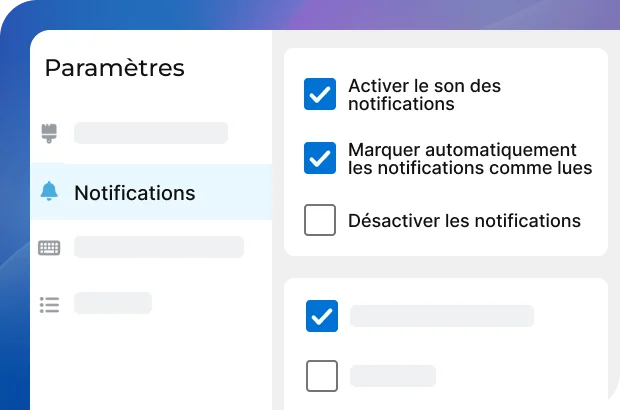Uncheck 'Marquer automatiquement les notifications comme lues' checkbox
The image size is (620, 410).
pos(320,158)
